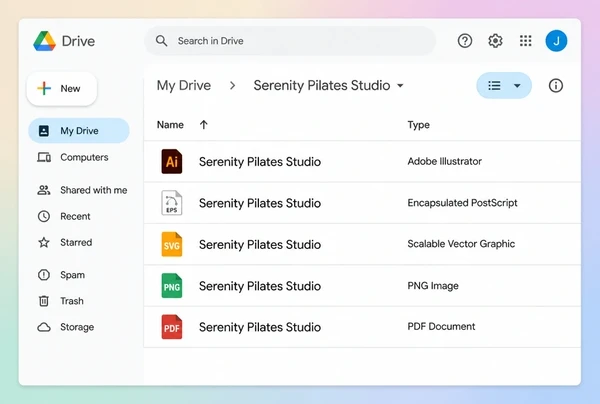Open the Trash section
The image size is (600, 404).
[60, 301]
